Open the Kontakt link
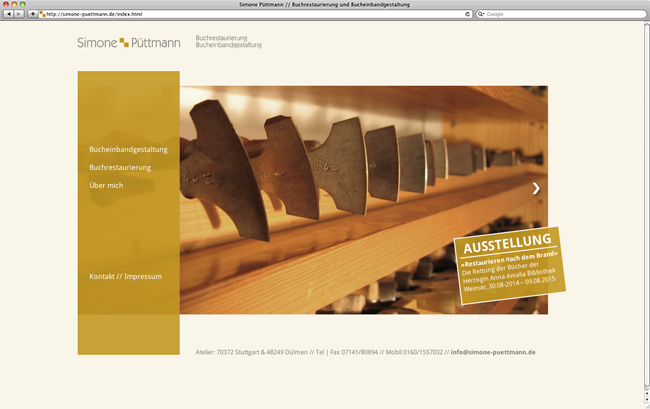This screenshot has height=409, width=650. (101, 276)
